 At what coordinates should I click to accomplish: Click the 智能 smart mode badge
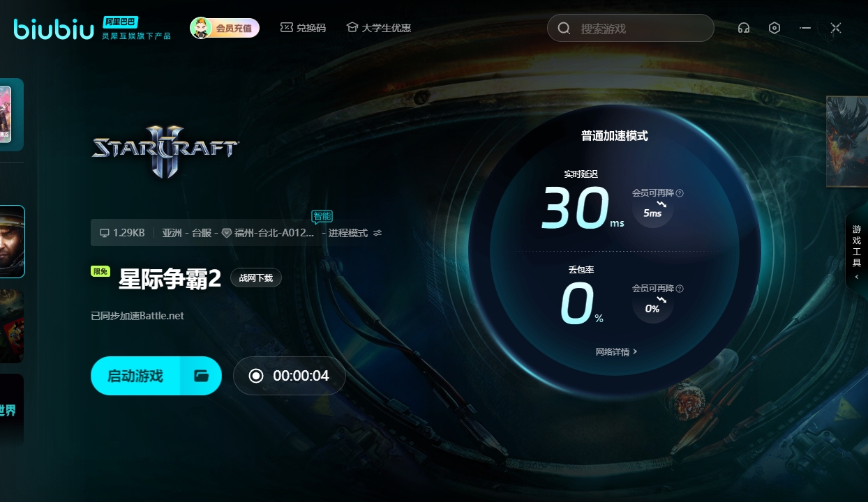coord(322,216)
